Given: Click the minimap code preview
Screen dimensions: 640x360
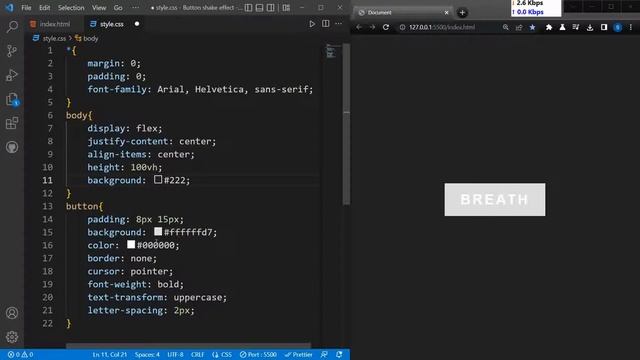Looking at the screenshot, I should coord(331,52).
